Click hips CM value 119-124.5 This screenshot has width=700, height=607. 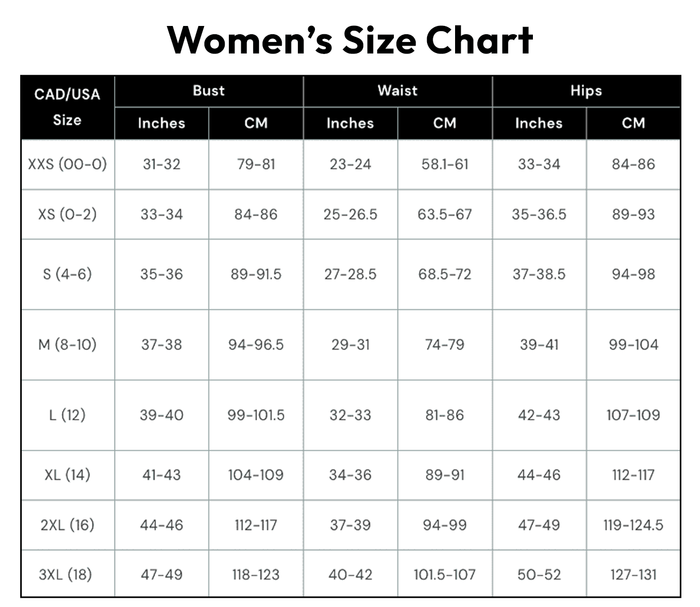[633, 525]
